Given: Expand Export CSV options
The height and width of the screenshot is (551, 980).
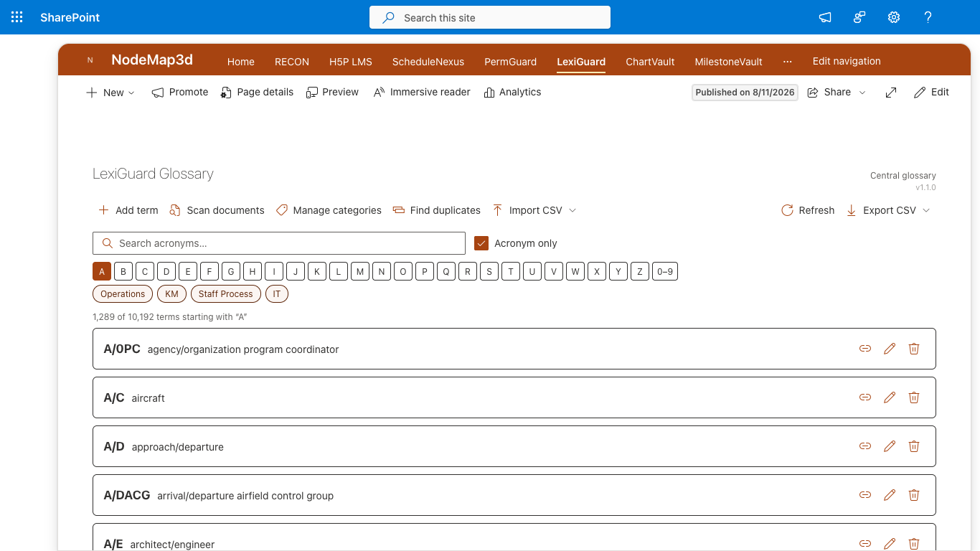Looking at the screenshot, I should click(926, 210).
